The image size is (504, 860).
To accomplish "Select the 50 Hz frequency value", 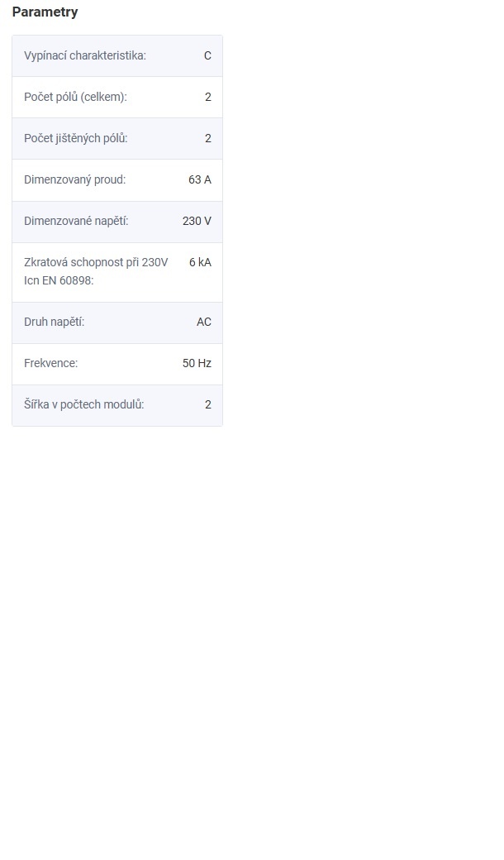I will click(x=197, y=363).
